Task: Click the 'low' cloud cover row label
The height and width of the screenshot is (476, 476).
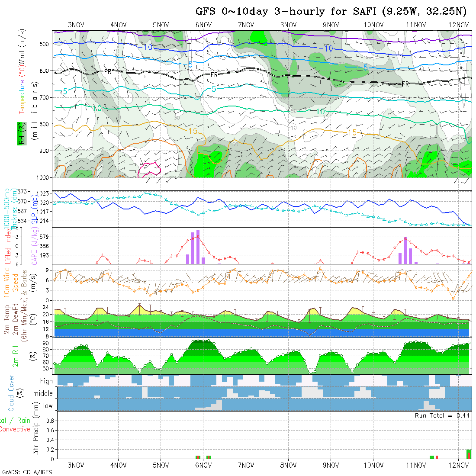Action: 48,406
